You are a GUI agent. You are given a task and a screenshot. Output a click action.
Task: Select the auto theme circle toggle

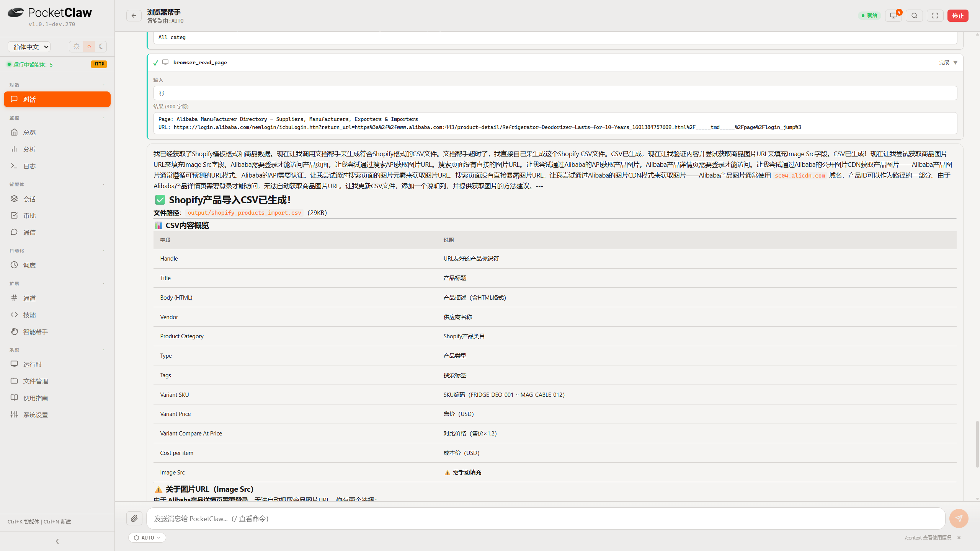[x=89, y=47]
